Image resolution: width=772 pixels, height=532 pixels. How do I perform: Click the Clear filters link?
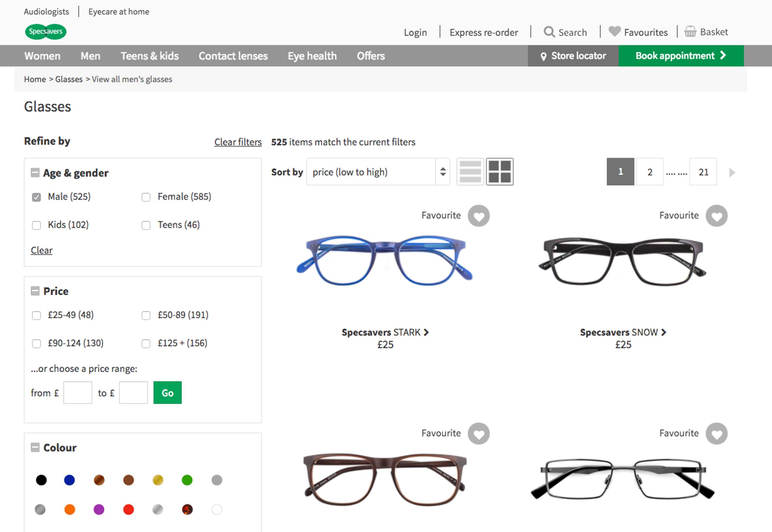(x=238, y=142)
